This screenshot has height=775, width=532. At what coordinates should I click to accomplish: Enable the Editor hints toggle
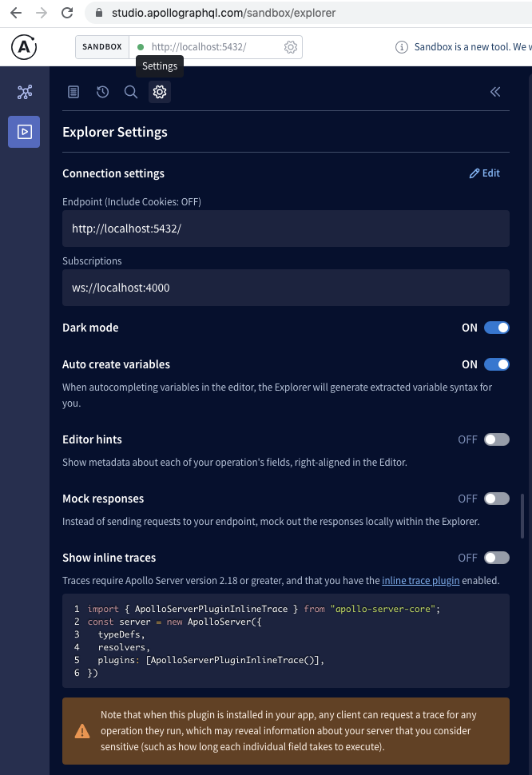click(x=495, y=439)
